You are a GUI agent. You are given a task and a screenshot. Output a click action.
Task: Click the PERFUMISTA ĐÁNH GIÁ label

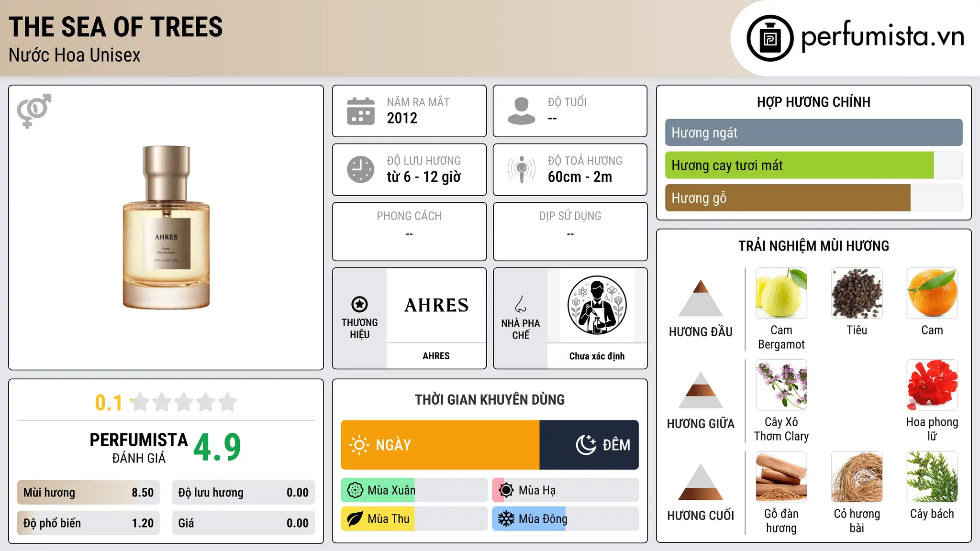139,447
